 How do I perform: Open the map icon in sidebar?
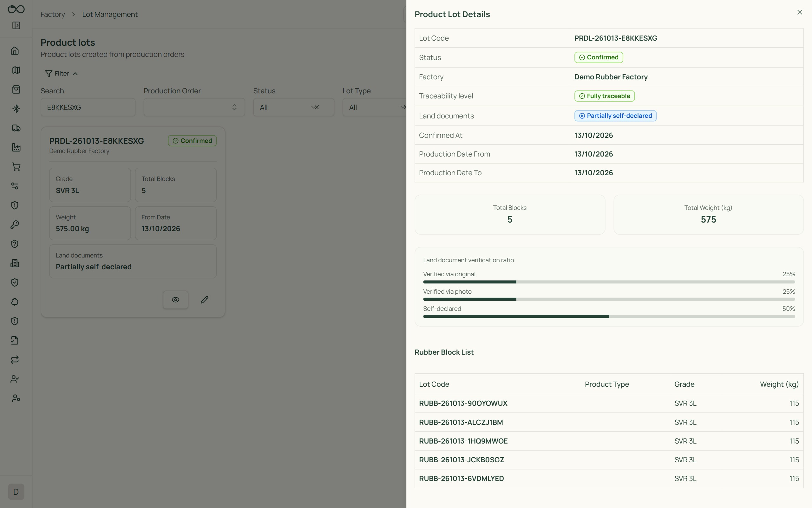tap(16, 70)
